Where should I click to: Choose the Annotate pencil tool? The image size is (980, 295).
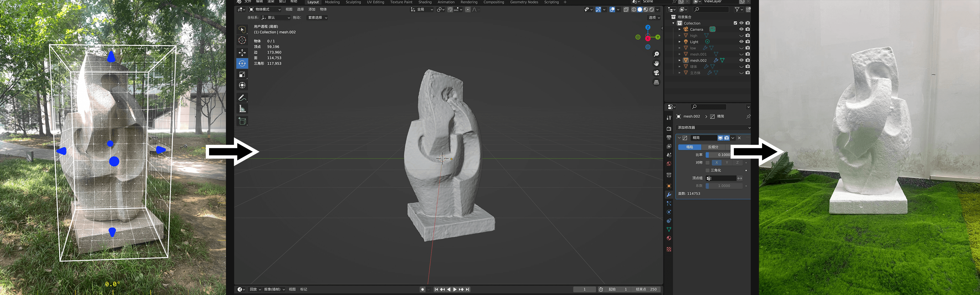click(242, 98)
